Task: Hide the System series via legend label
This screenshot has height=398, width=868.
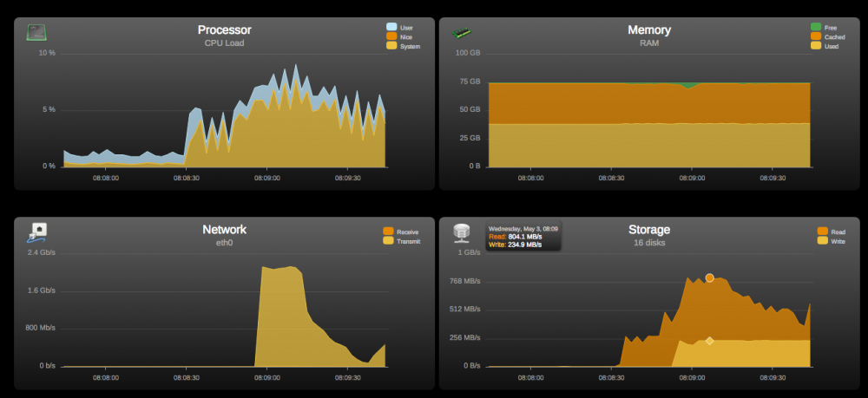Action: coord(411,47)
